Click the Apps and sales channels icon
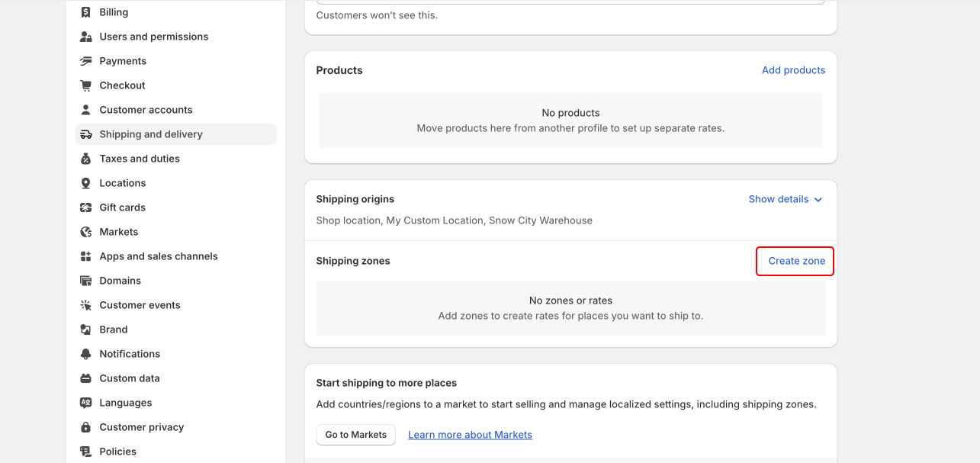 click(86, 256)
